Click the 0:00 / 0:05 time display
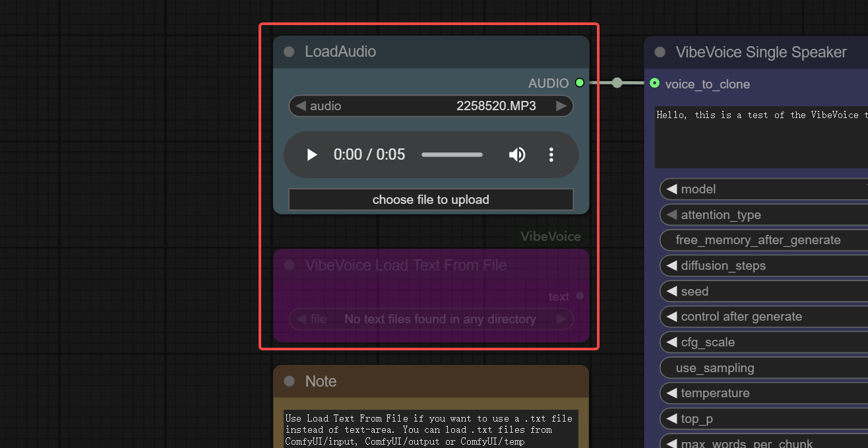The width and height of the screenshot is (868, 448). (369, 154)
